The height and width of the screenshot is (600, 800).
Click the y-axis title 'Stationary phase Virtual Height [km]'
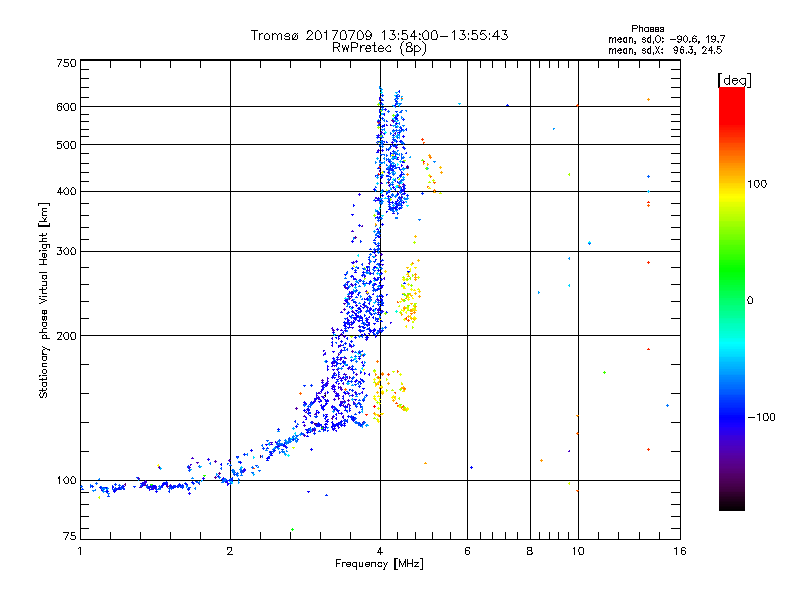(43, 300)
